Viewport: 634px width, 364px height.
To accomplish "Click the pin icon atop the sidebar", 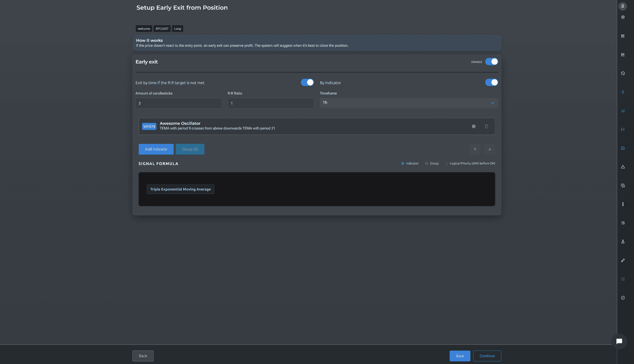I will 623,6.
